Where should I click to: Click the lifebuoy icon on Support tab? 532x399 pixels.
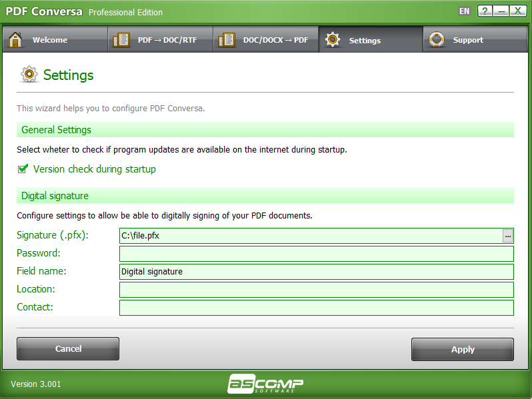(437, 40)
